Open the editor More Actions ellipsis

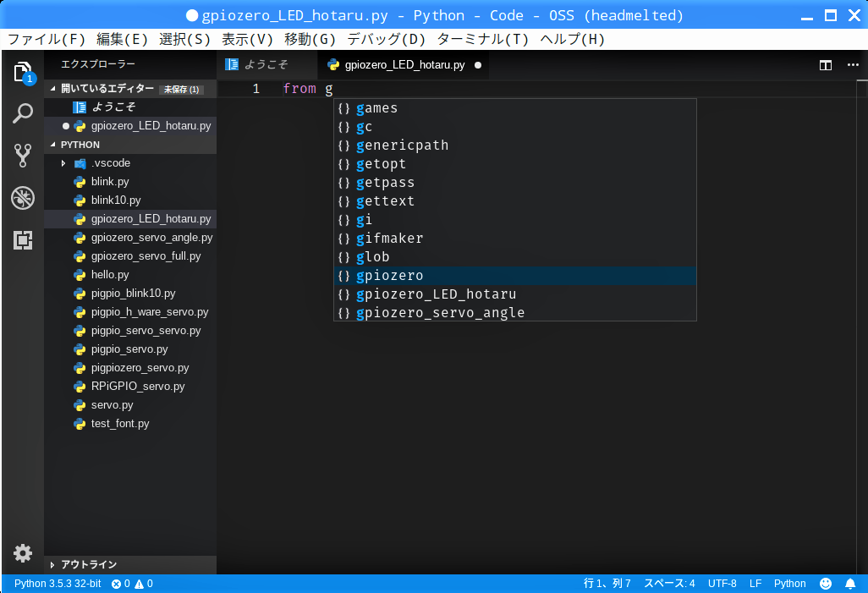(x=853, y=65)
